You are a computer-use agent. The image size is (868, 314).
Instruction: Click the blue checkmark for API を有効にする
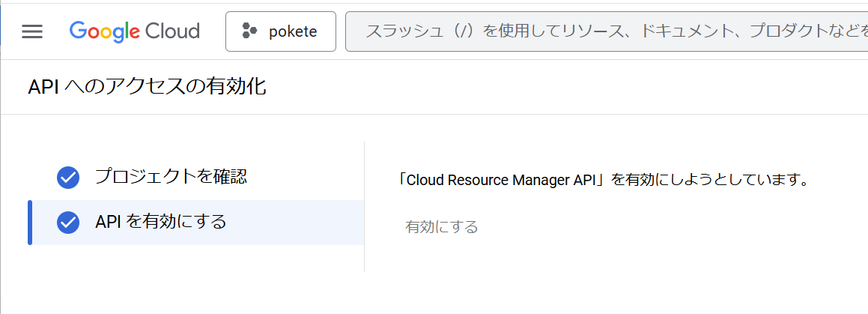pos(68,223)
